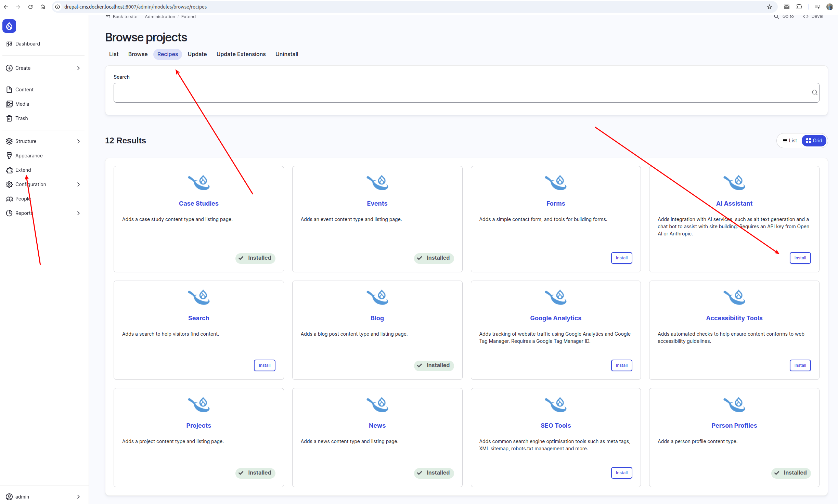This screenshot has width=838, height=504.
Task: Click the Configuration menu icon
Action: (10, 184)
